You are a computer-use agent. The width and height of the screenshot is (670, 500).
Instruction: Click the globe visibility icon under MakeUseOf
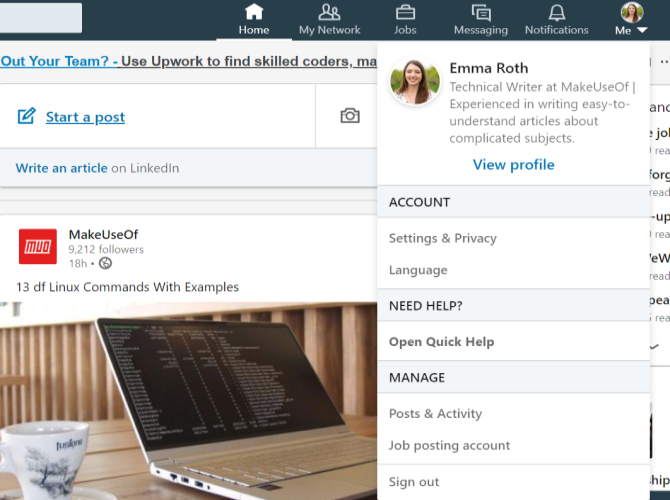click(106, 263)
